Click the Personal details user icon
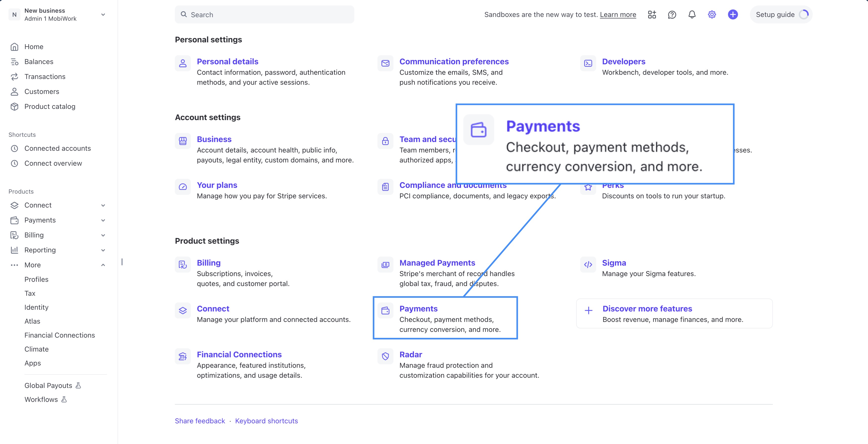 click(183, 63)
